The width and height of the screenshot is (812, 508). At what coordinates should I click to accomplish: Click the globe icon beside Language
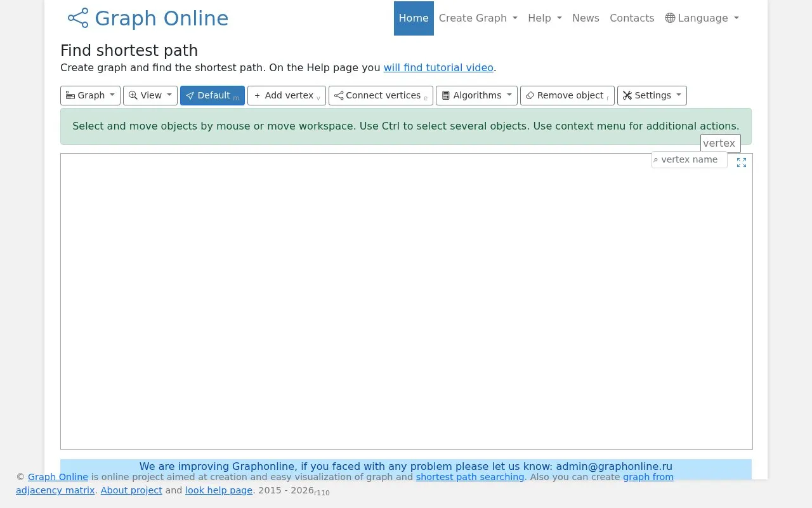click(x=670, y=18)
